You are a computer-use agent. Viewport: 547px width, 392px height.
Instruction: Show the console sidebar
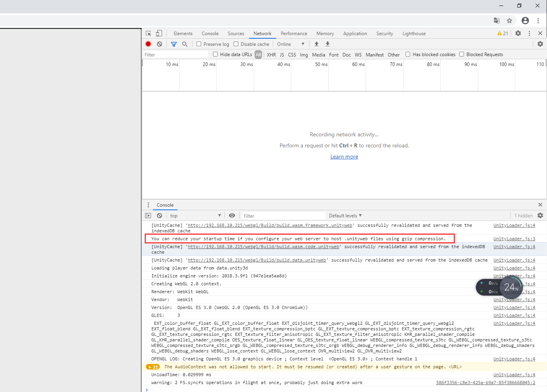[148, 216]
